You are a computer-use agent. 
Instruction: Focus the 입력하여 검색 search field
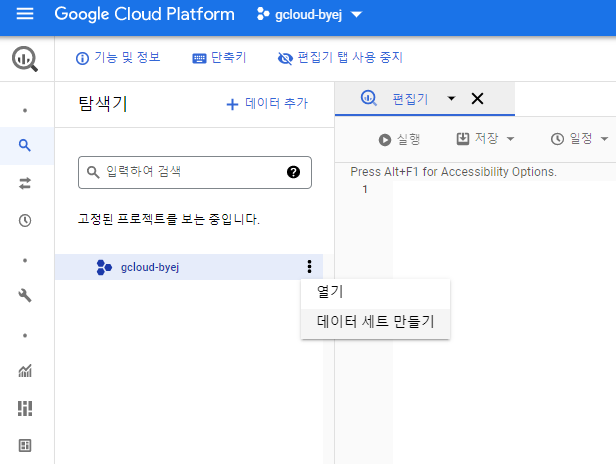click(195, 172)
